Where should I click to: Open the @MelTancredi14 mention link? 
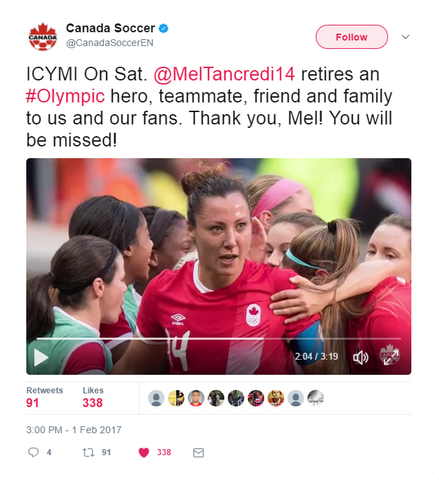click(224, 74)
